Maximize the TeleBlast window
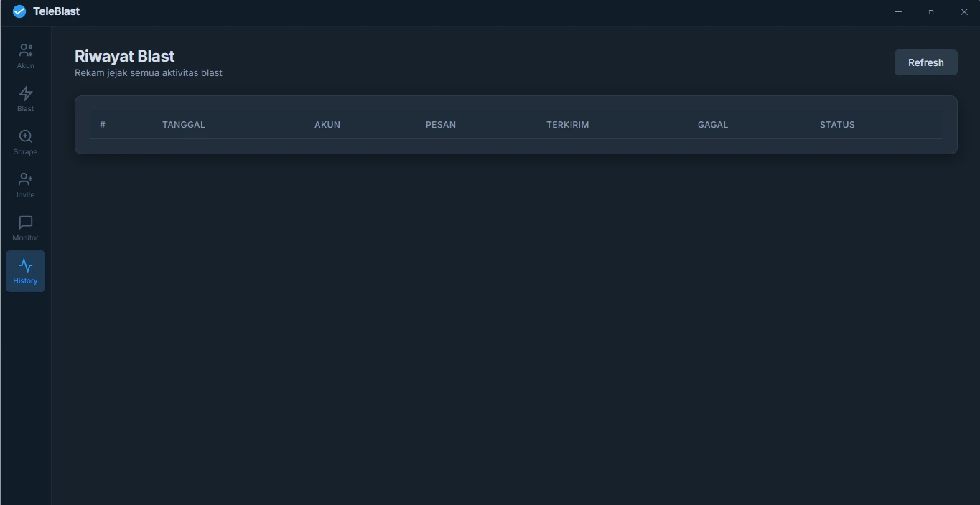The width and height of the screenshot is (980, 505). (931, 11)
